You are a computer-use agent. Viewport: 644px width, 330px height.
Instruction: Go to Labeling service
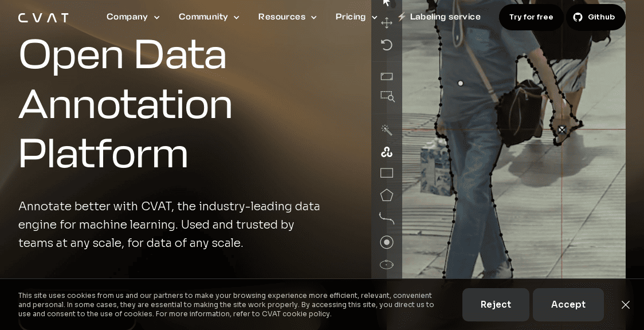(x=445, y=17)
